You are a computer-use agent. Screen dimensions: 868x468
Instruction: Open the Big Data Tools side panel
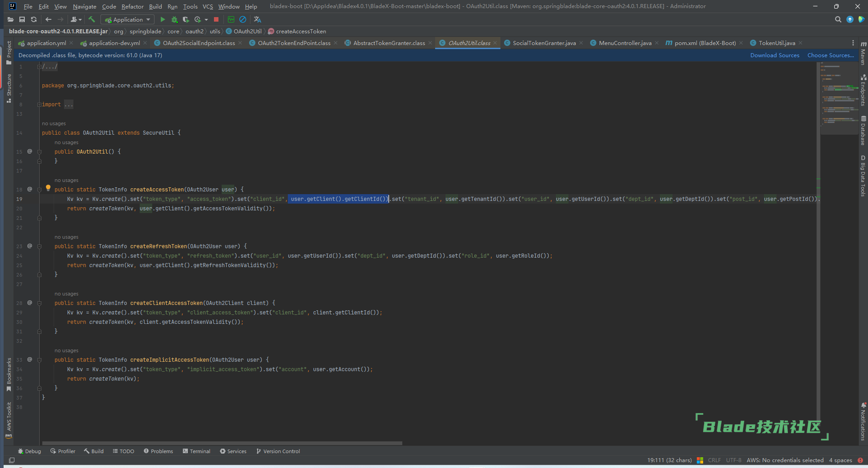point(863,176)
